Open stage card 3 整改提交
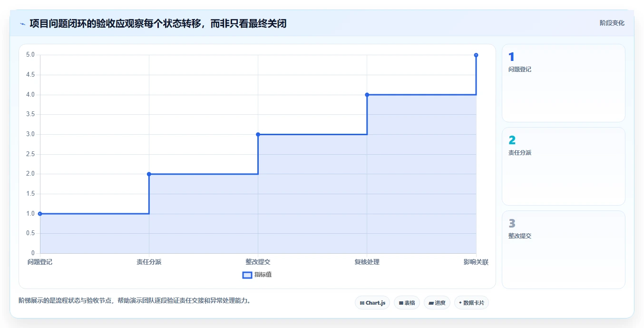Image resolution: width=644 pixels, height=328 pixels. click(564, 249)
